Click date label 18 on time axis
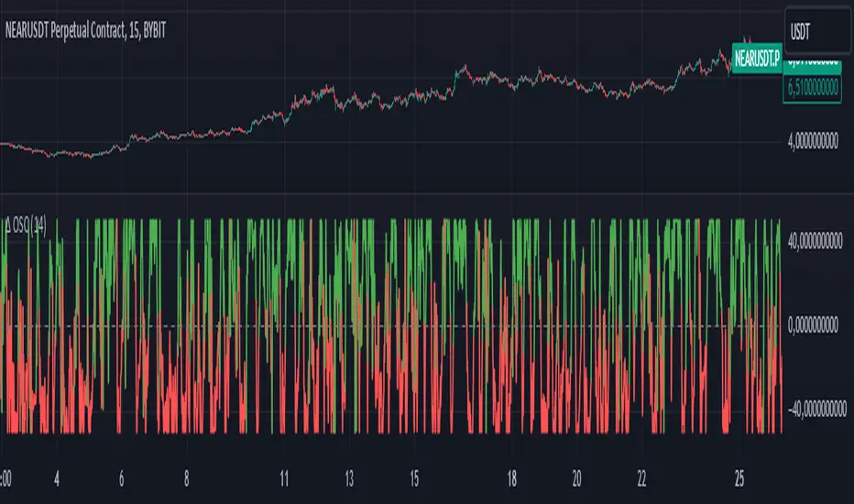The width and height of the screenshot is (854, 504). coord(511,477)
